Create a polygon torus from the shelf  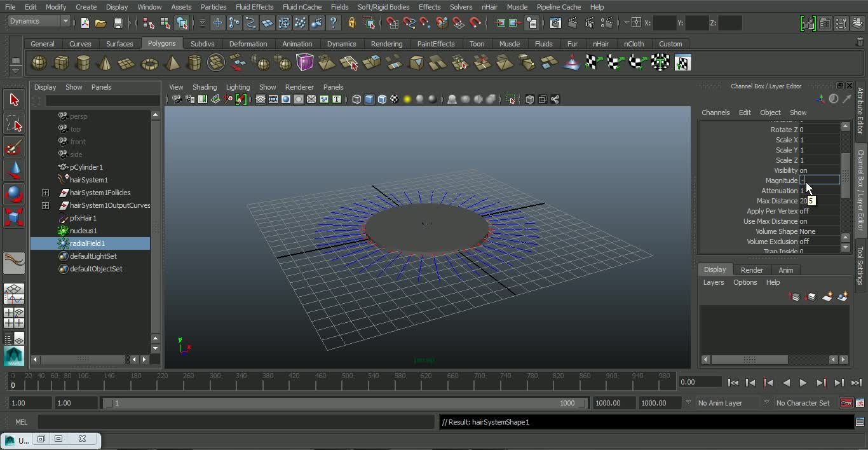pos(149,63)
